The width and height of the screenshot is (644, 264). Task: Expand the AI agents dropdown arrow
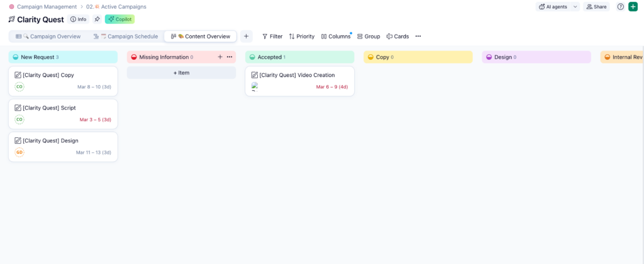pyautogui.click(x=575, y=7)
